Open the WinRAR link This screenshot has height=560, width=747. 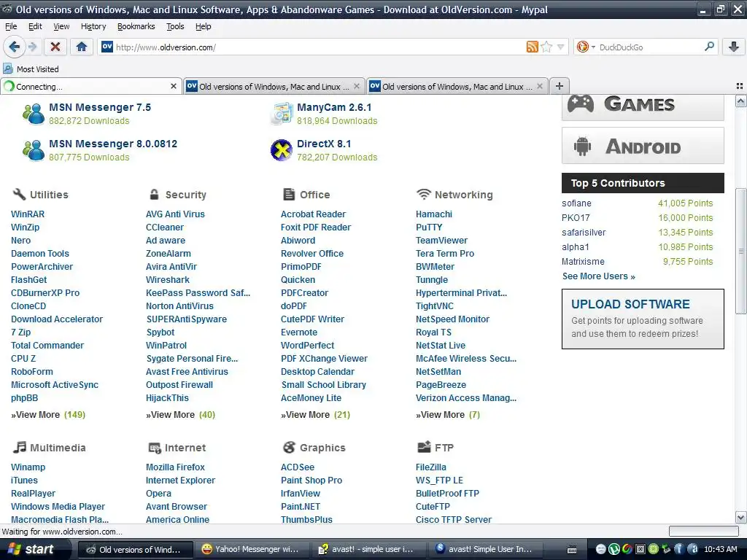(x=28, y=214)
